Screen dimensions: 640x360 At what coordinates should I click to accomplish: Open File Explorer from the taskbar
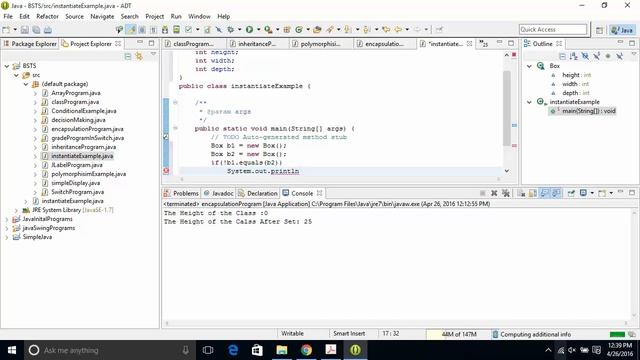(282, 350)
